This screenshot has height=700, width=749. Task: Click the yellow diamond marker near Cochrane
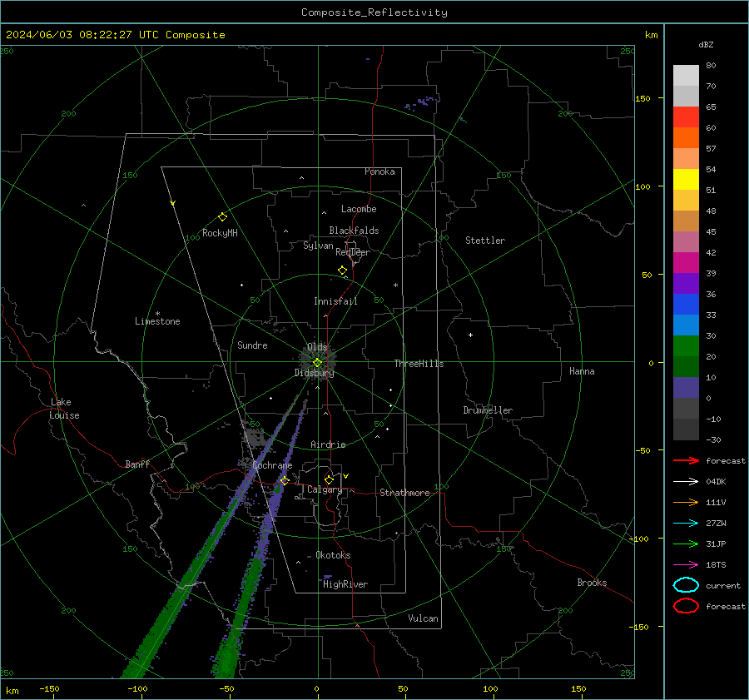tap(285, 480)
